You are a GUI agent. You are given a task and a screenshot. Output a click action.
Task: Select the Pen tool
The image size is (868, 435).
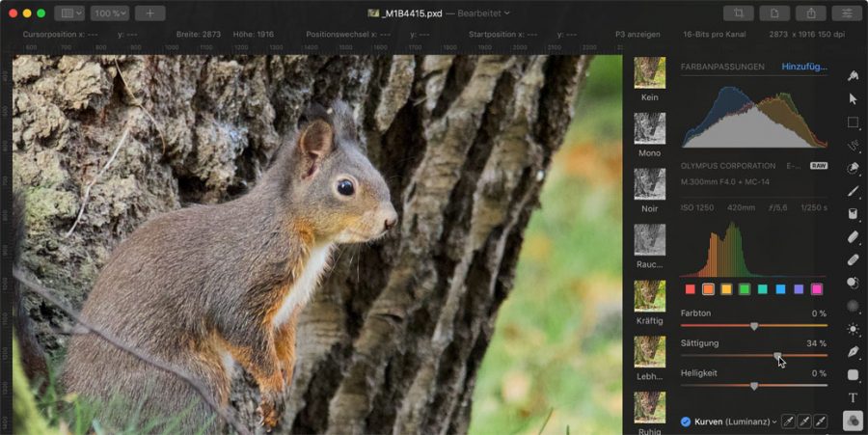point(853,352)
